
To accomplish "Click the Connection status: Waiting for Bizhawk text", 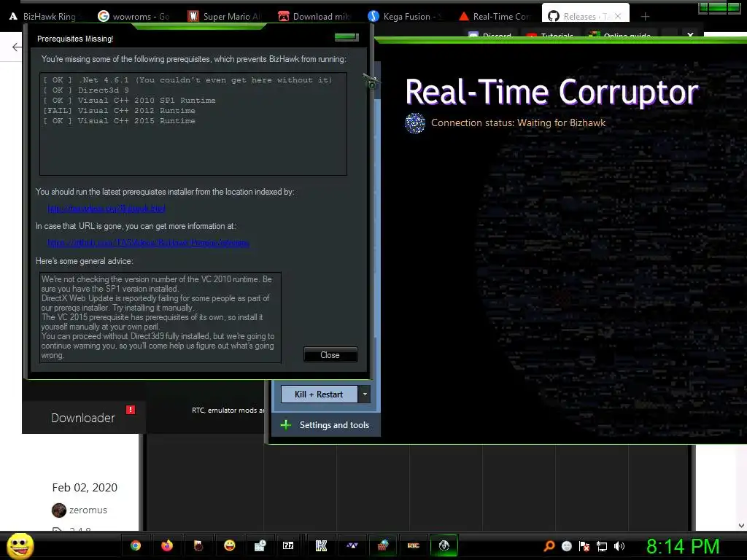I will [519, 122].
